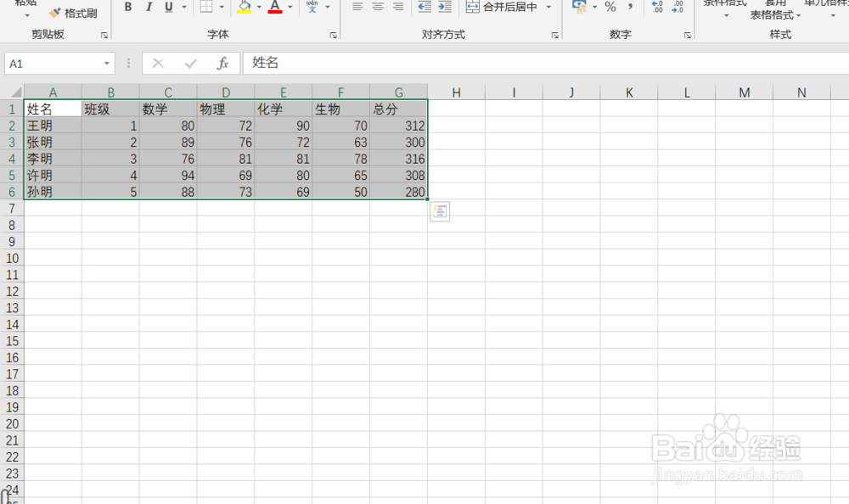Increase the cell indent
The height and width of the screenshot is (504, 849).
pyautogui.click(x=445, y=7)
